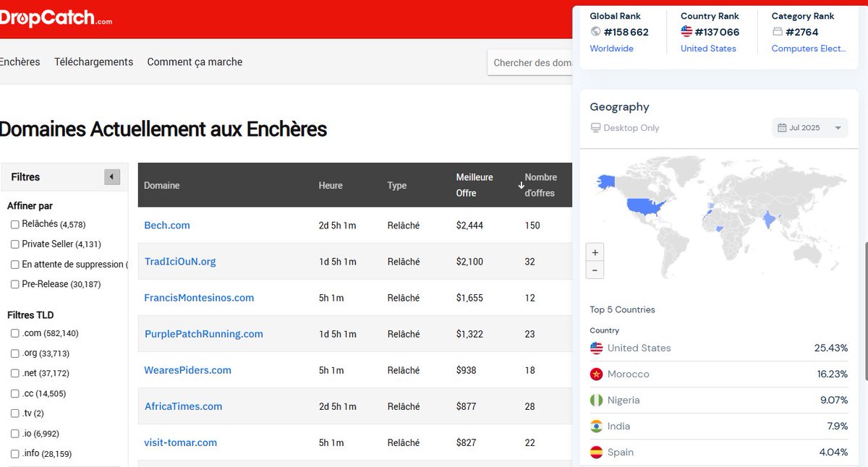Screen dimensions: 868x467
Task: Enable the En attente de suppression filter
Action: tap(15, 265)
